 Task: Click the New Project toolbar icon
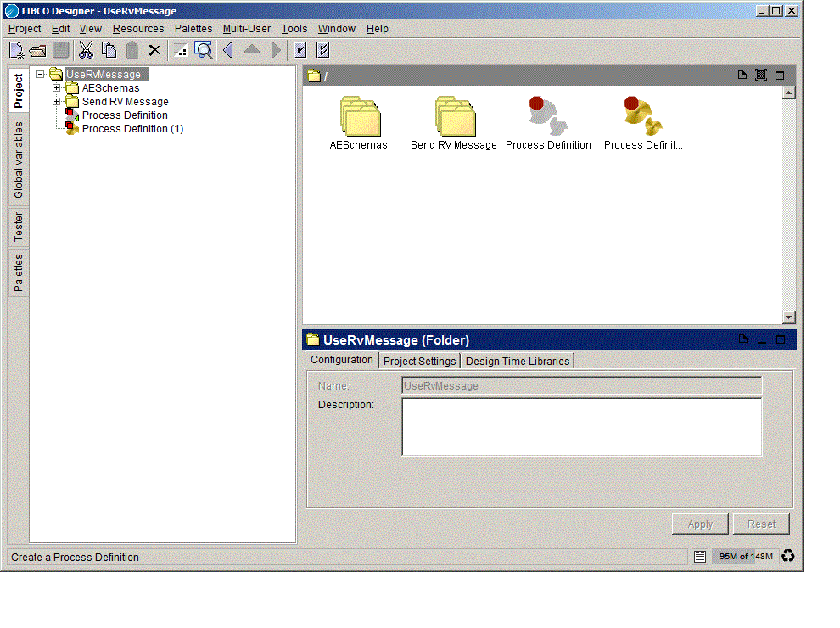coord(17,50)
